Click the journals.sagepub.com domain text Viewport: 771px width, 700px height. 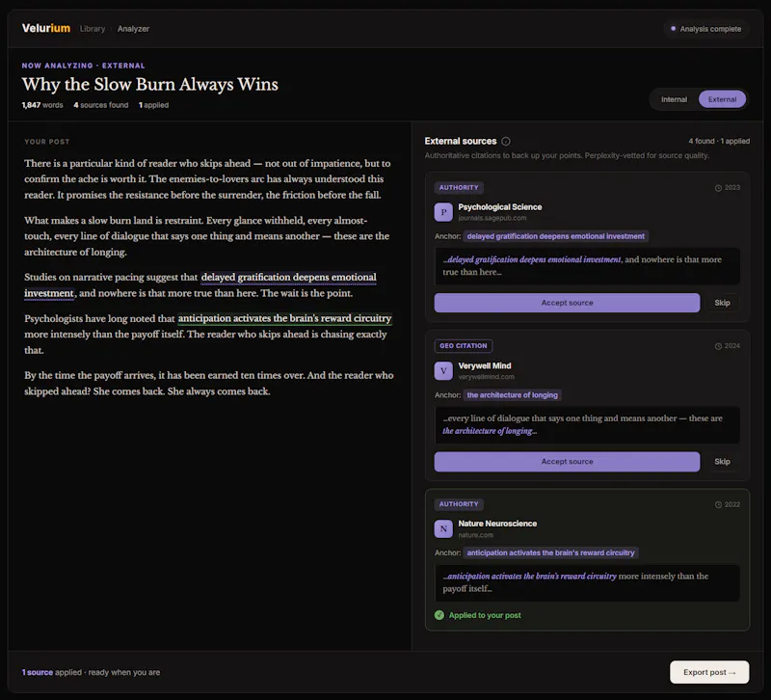pos(492,218)
